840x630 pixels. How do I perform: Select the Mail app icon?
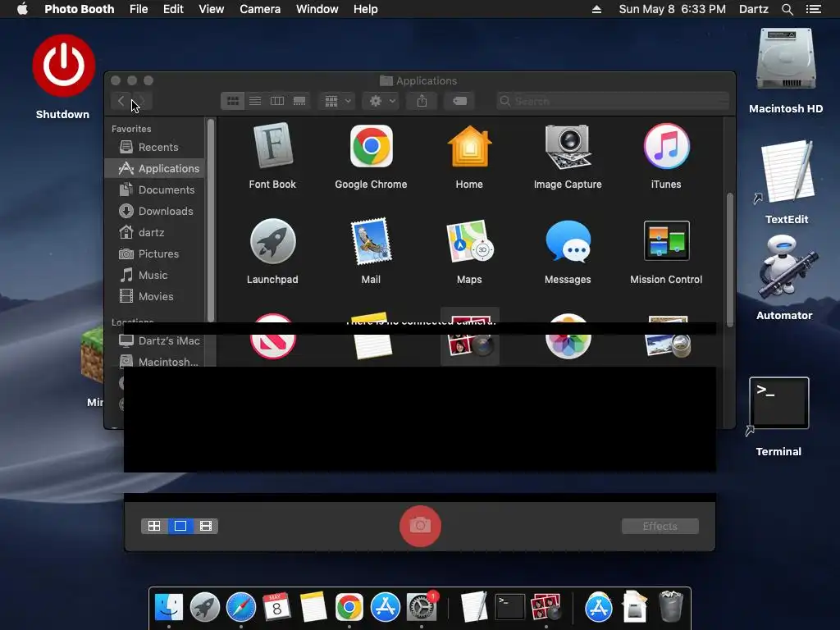click(371, 241)
